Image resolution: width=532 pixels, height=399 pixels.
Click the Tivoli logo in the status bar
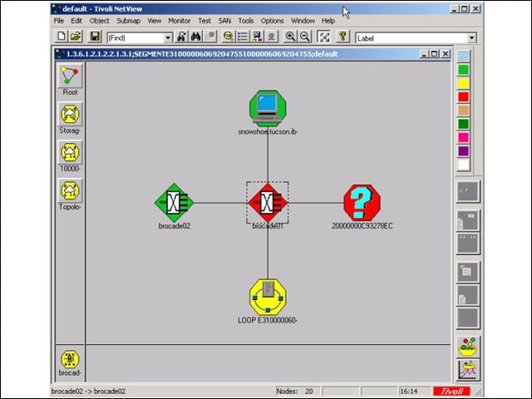[451, 392]
